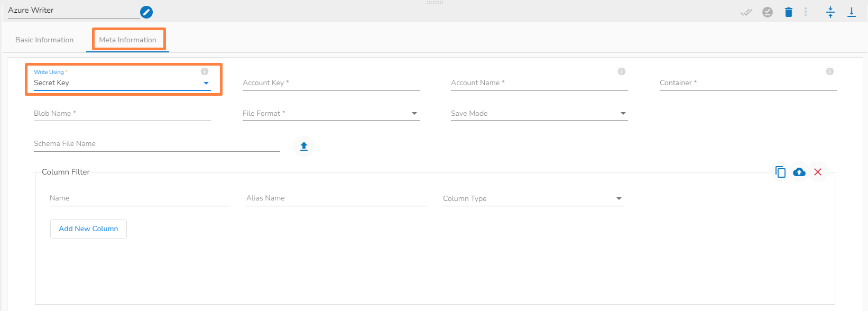Click the pencil edit icon beside Azure Writer
The height and width of the screenshot is (311, 868).
(146, 12)
